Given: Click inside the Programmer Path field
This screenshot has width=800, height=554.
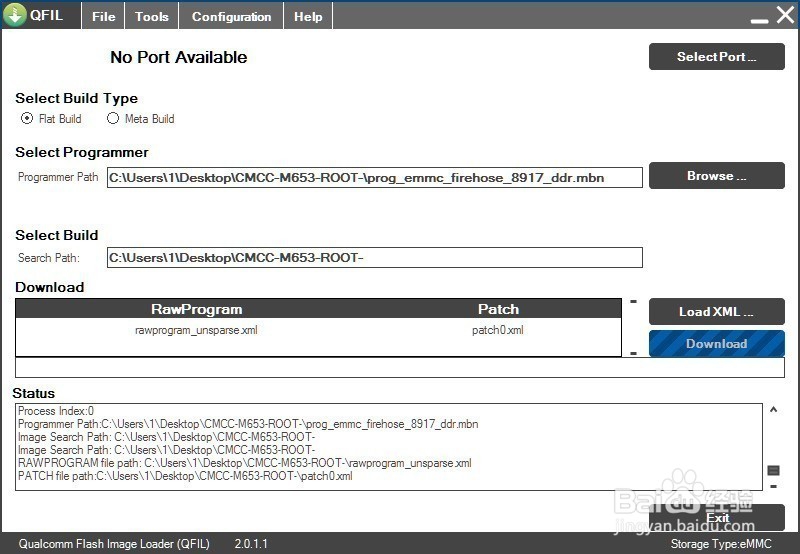Looking at the screenshot, I should click(374, 178).
